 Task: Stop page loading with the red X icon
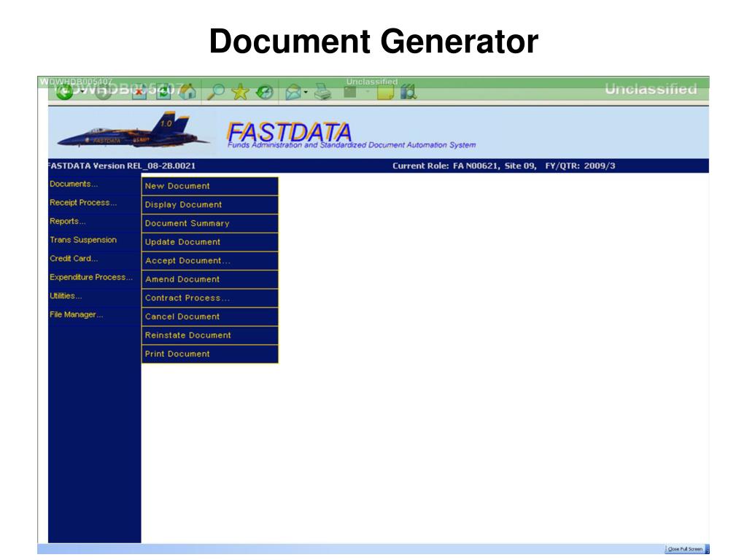[x=139, y=91]
